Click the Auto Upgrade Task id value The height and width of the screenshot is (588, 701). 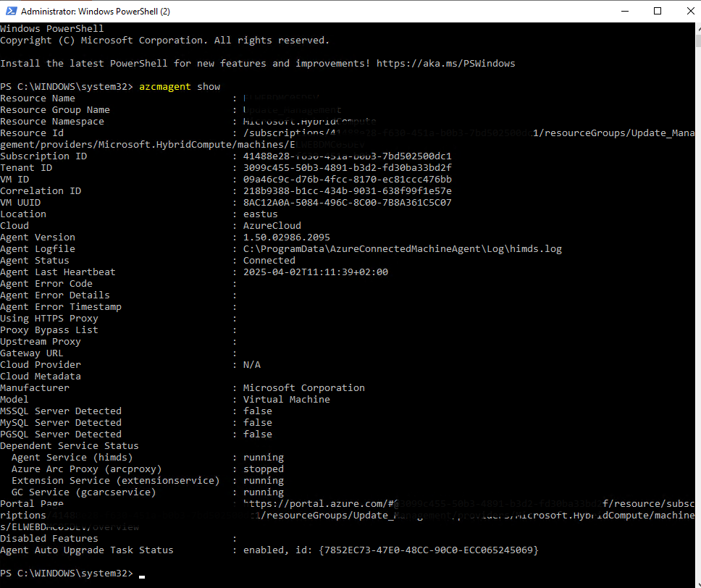[x=429, y=550]
